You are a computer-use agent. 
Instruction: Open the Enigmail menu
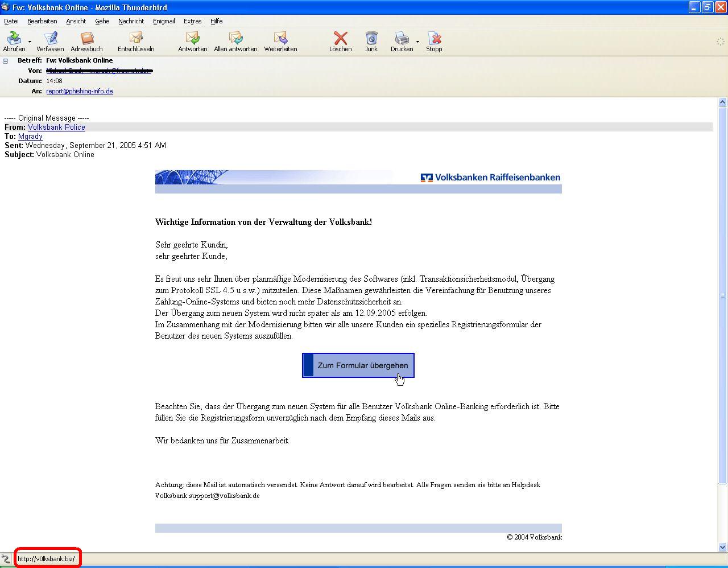[x=164, y=21]
